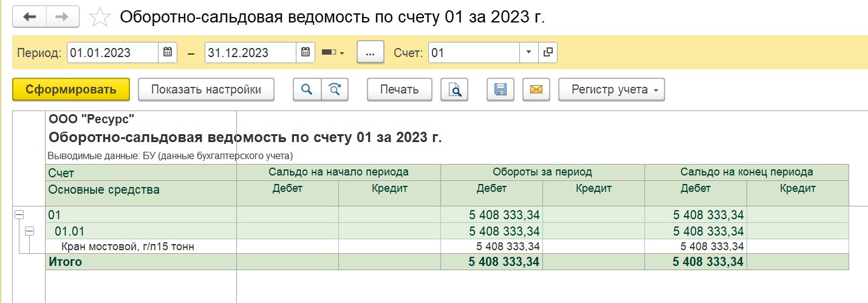Image resolution: width=868 pixels, height=303 pixels.
Task: Collapse the subaccount 01.01 row
Action: coord(29,231)
